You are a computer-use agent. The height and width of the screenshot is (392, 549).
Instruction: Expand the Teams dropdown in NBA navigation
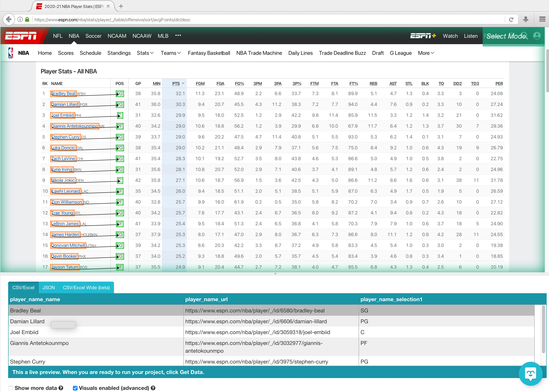(x=171, y=53)
